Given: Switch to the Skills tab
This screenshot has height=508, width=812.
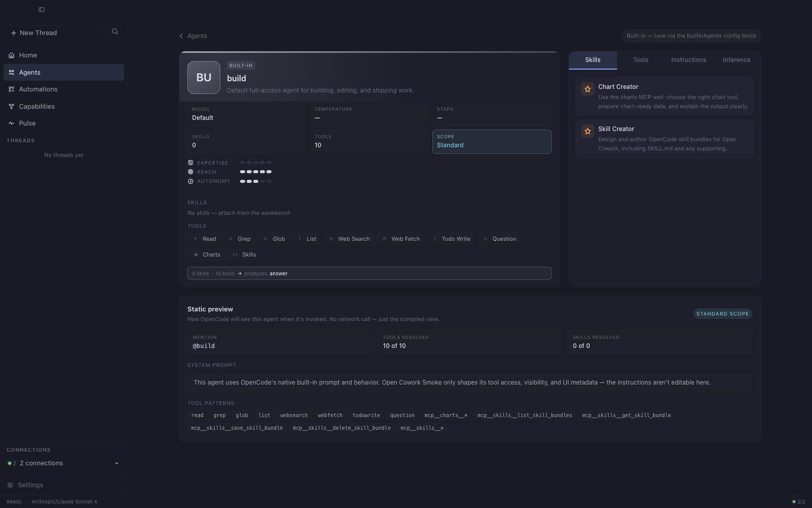Looking at the screenshot, I should tap(593, 60).
